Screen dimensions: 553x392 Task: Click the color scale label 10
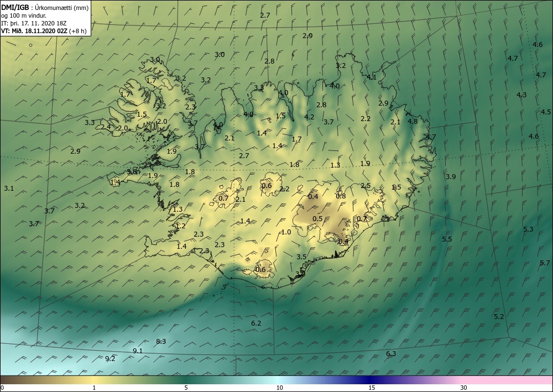point(279,388)
